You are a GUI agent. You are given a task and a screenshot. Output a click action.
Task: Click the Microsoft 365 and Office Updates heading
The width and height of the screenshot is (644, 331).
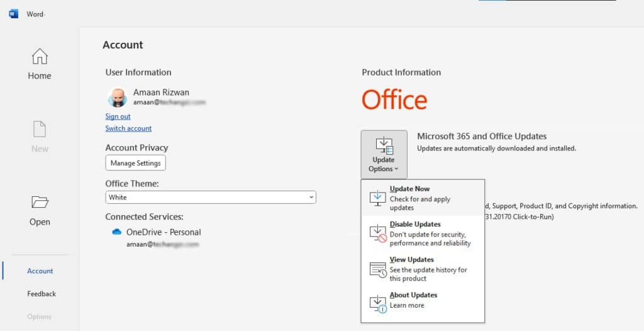point(482,136)
